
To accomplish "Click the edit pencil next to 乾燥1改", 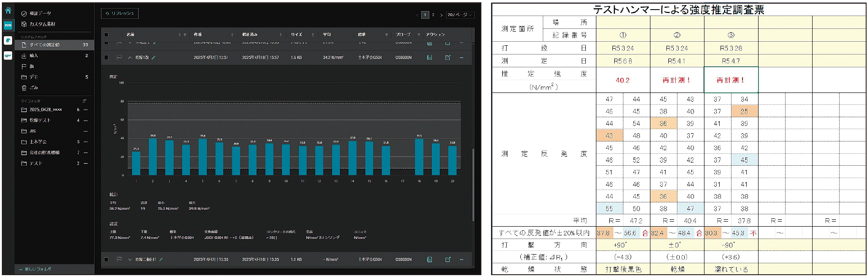I will 154,58.
